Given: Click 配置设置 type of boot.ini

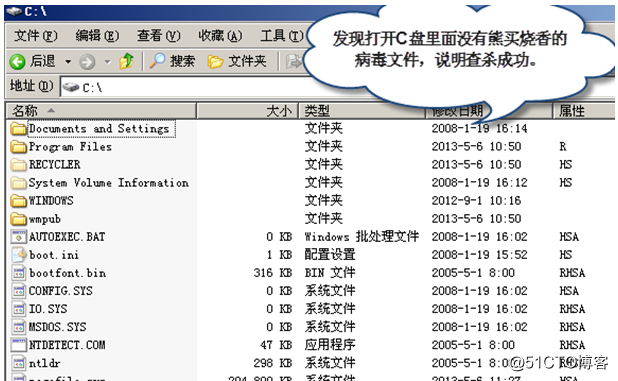Looking at the screenshot, I should pos(330,255).
